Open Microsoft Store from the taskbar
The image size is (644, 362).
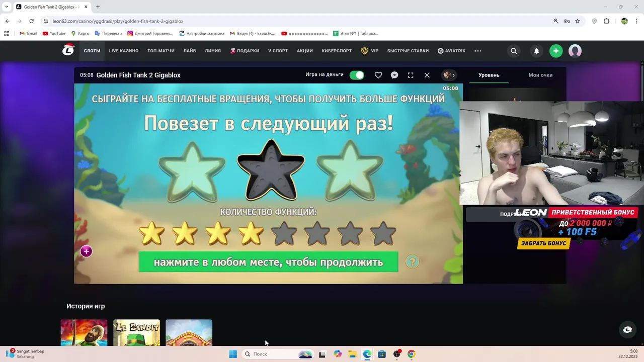click(382, 354)
